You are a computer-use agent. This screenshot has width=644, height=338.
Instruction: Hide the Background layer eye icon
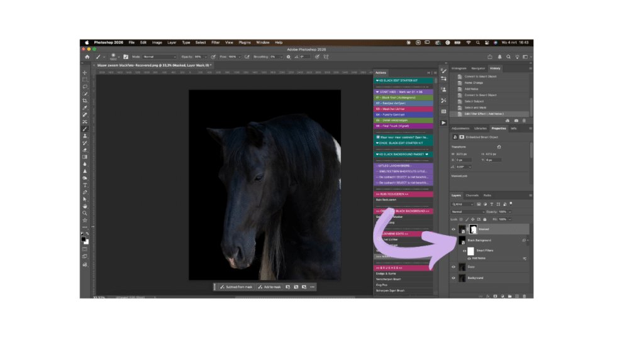pos(453,278)
